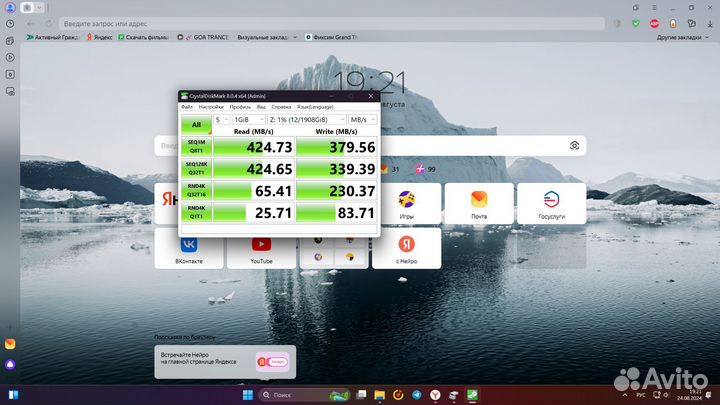This screenshot has height=405, width=720.
Task: Open the Яндекс bookmark
Action: 100,37
